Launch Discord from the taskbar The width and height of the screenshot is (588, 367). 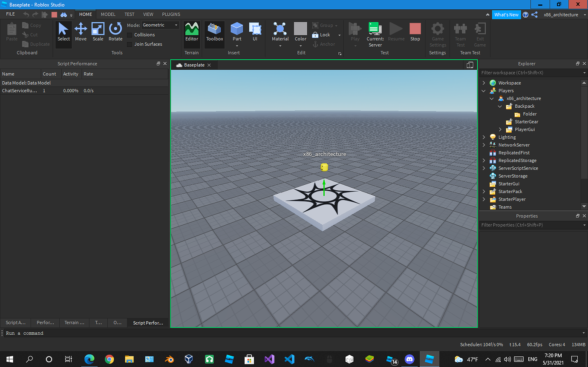pyautogui.click(x=409, y=359)
